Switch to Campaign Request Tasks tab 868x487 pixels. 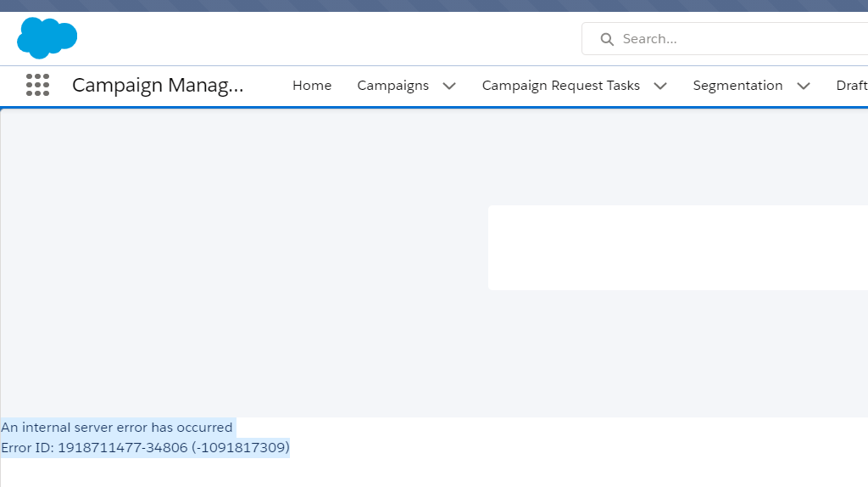pos(560,86)
